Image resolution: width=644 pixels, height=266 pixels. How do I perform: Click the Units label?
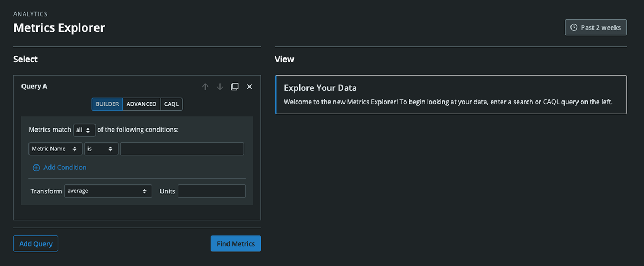[x=167, y=191]
